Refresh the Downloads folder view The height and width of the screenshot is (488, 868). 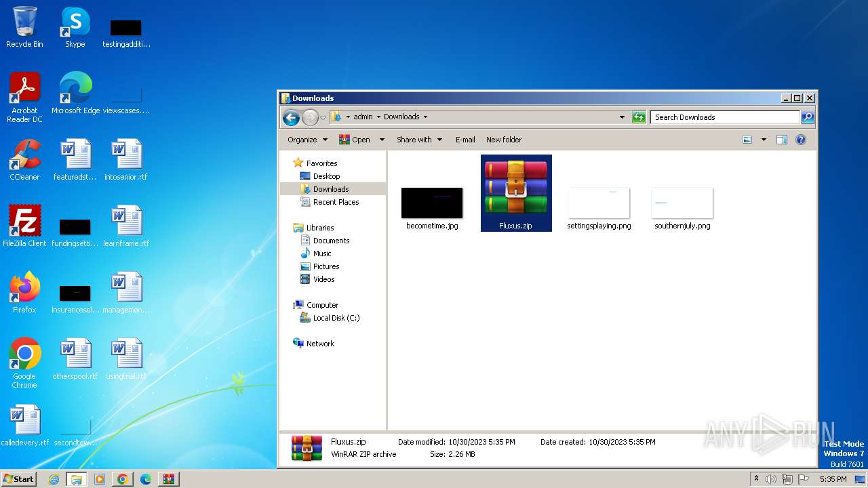coord(638,117)
